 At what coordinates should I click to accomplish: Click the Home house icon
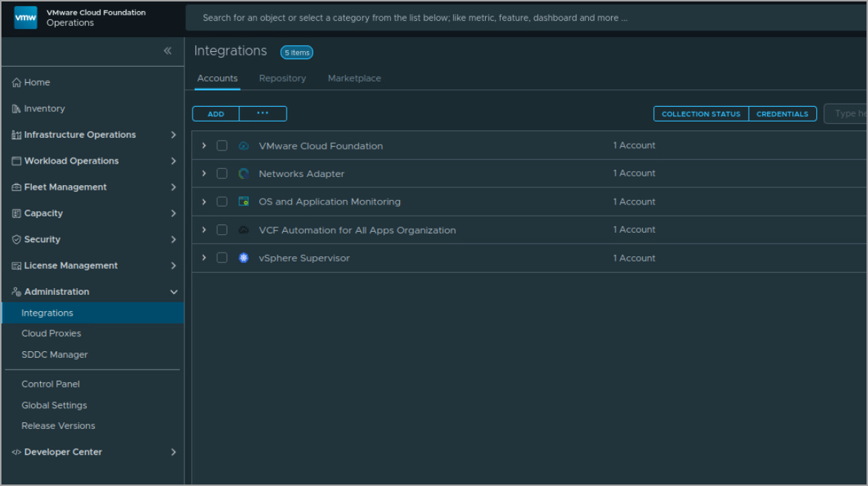[16, 82]
